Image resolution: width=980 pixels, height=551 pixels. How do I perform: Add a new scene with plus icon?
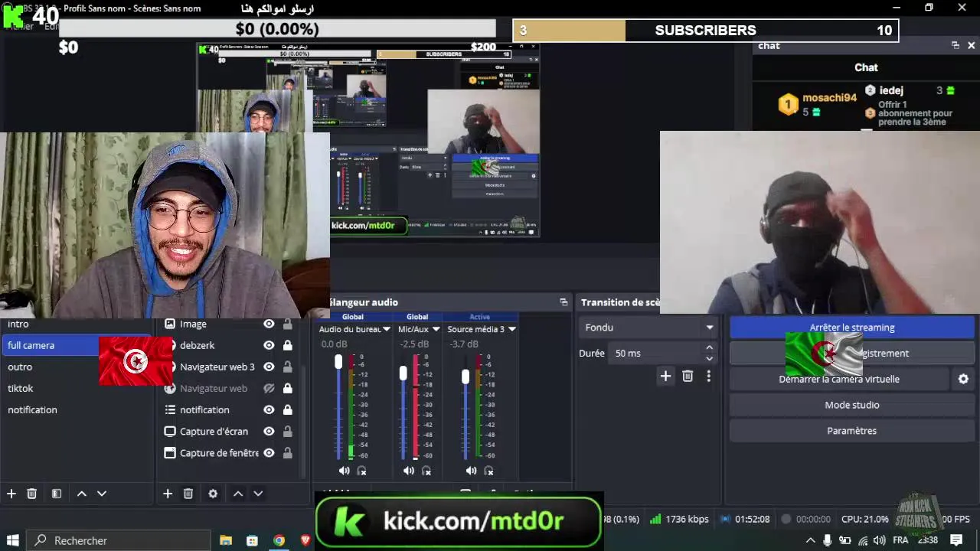pyautogui.click(x=11, y=494)
